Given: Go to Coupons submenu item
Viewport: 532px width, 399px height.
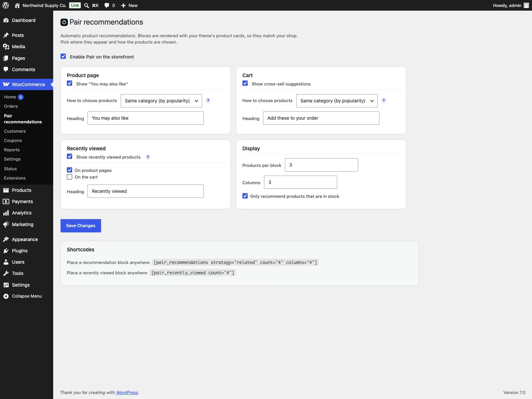Looking at the screenshot, I should pyautogui.click(x=13, y=141).
